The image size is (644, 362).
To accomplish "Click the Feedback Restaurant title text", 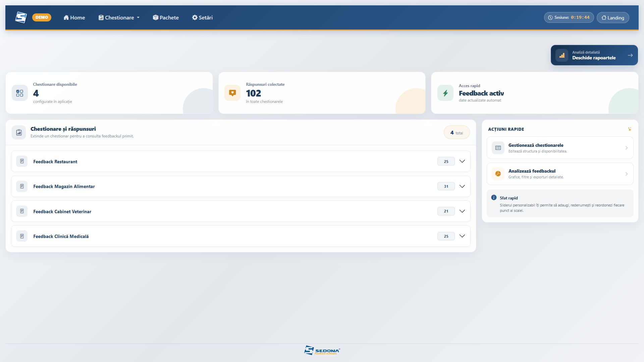I will (55, 162).
